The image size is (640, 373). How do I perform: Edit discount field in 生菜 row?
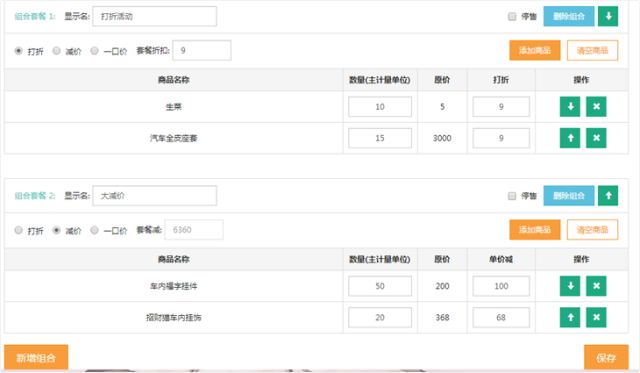[501, 107]
